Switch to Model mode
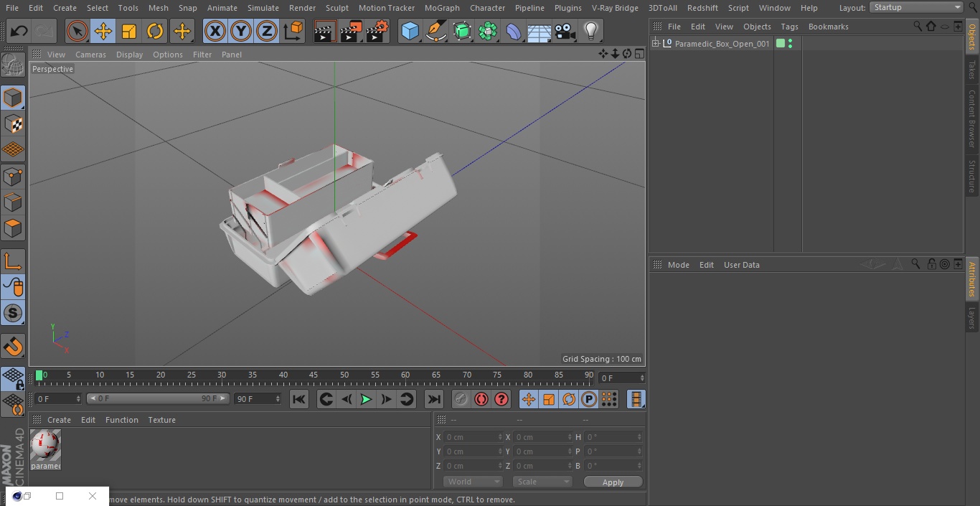 (x=13, y=97)
